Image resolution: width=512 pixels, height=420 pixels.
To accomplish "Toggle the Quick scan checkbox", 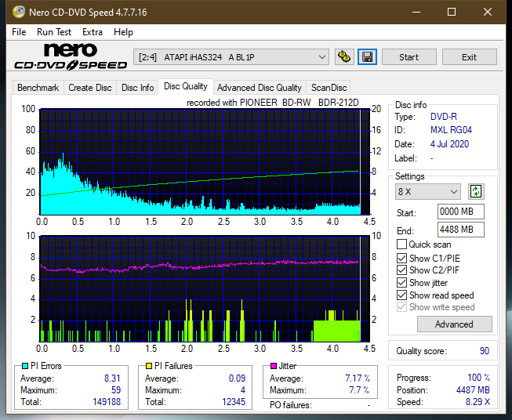I will click(x=401, y=244).
